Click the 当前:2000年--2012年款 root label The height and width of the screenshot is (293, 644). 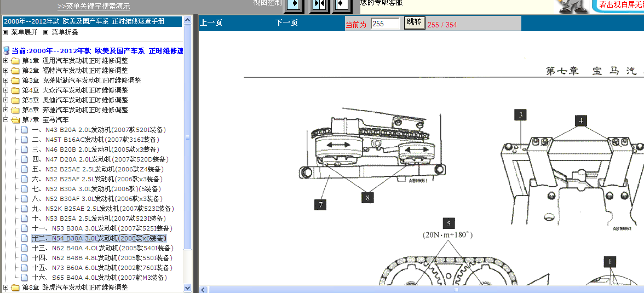(97, 51)
